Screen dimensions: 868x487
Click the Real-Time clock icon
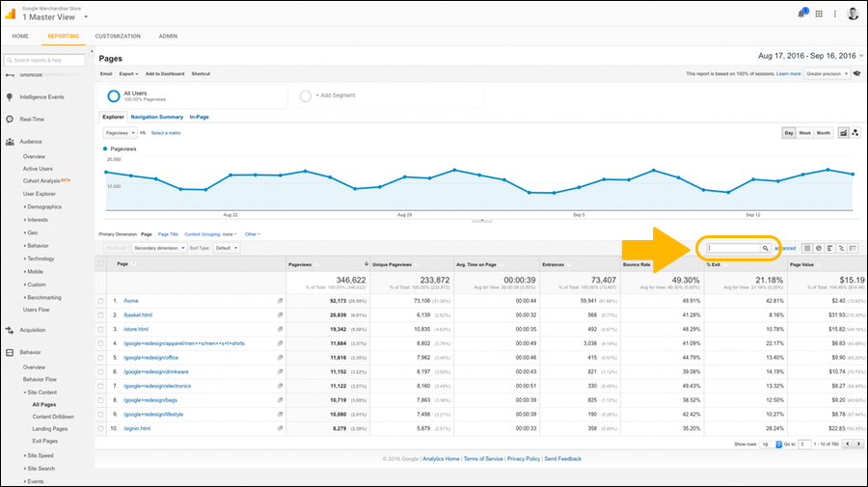click(x=10, y=119)
